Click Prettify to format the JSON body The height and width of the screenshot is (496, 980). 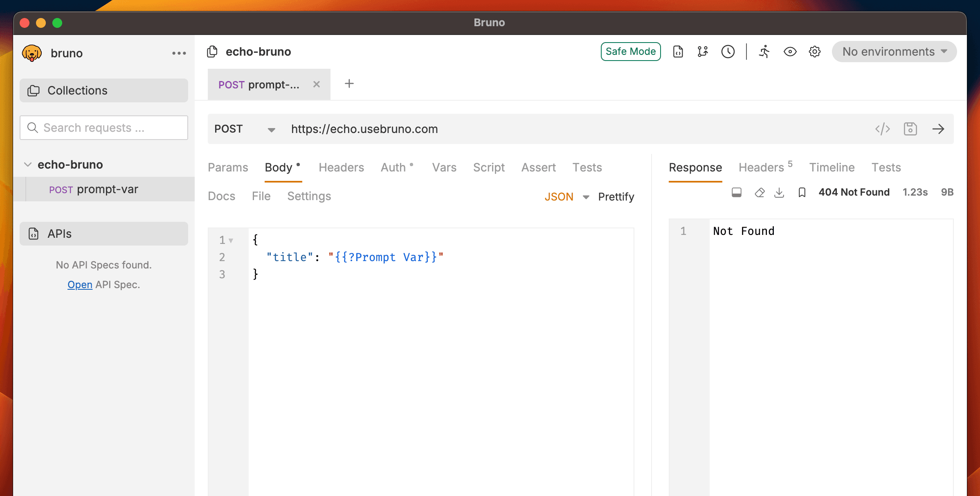616,196
